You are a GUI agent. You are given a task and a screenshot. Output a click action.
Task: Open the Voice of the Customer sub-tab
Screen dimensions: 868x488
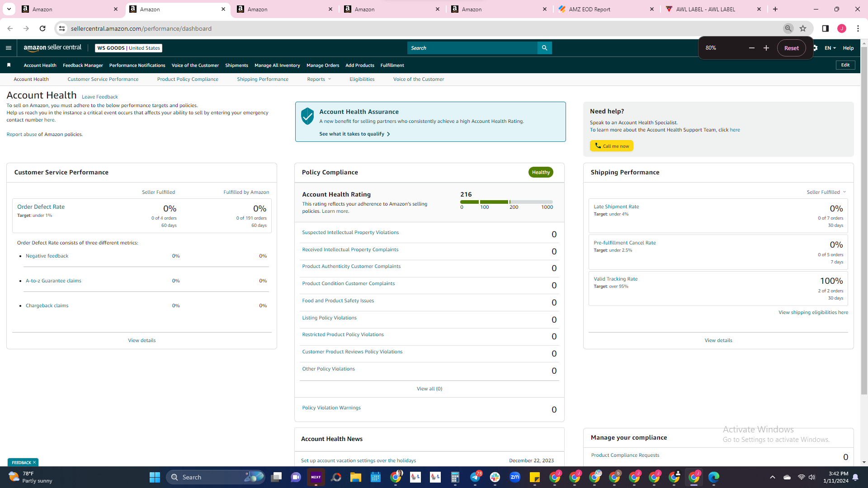pos(419,79)
